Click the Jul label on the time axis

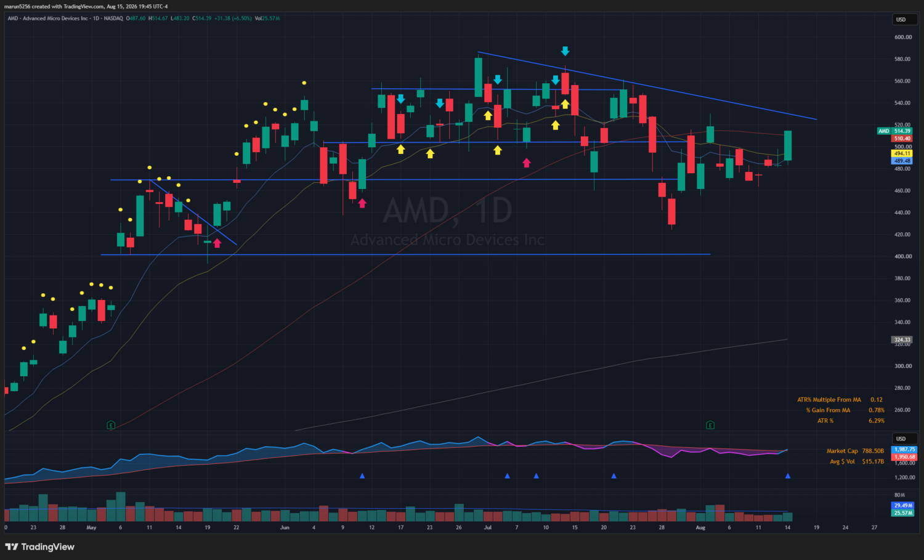(488, 528)
